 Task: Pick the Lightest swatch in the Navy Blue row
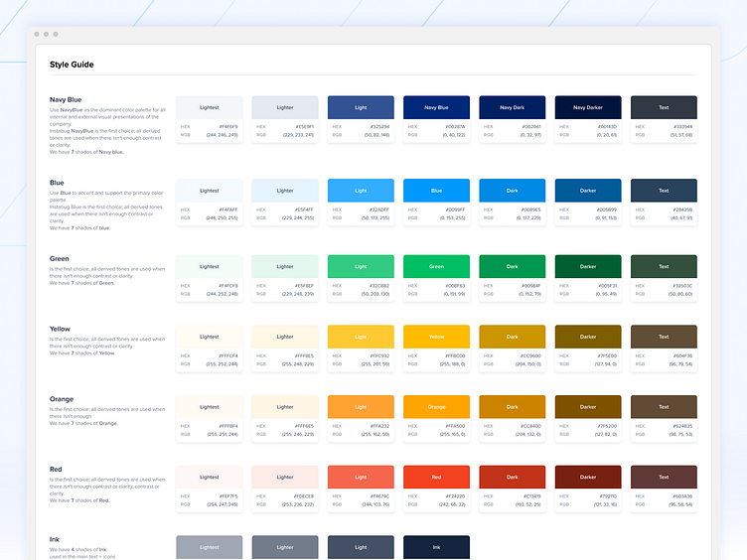[210, 107]
